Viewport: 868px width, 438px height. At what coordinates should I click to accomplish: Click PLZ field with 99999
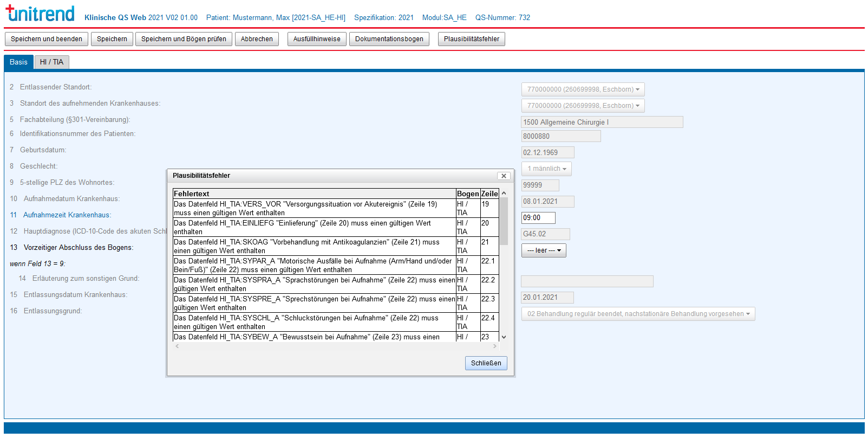pos(540,185)
